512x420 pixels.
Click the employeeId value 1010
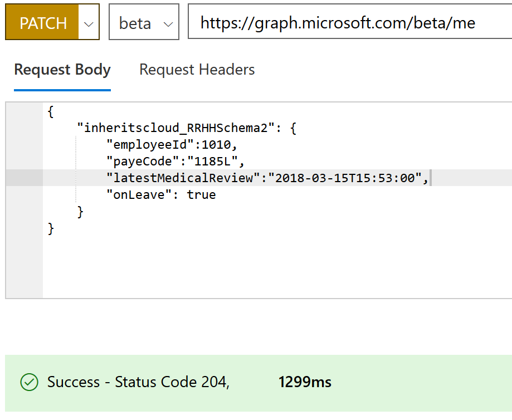click(x=219, y=145)
